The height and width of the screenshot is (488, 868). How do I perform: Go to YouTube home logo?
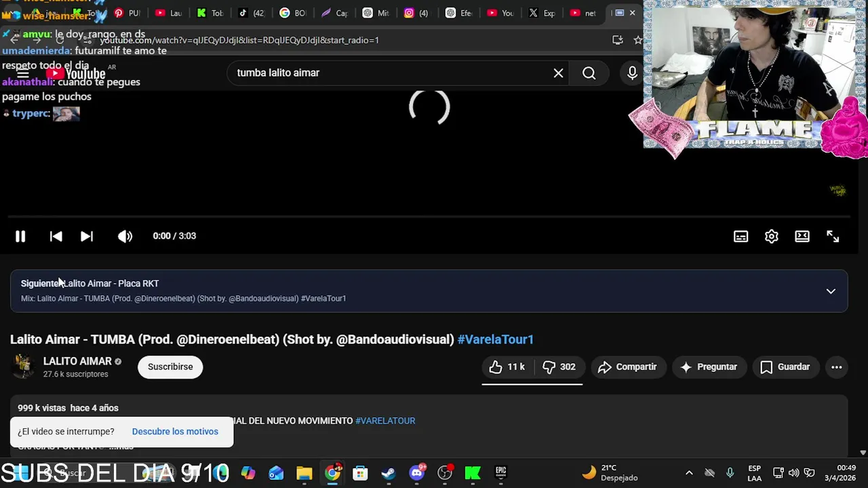(x=75, y=73)
